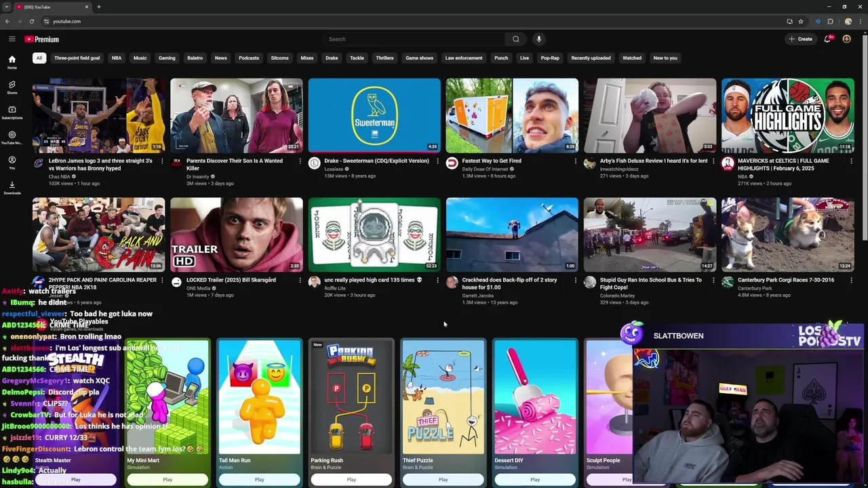Click the Create button

coord(800,39)
